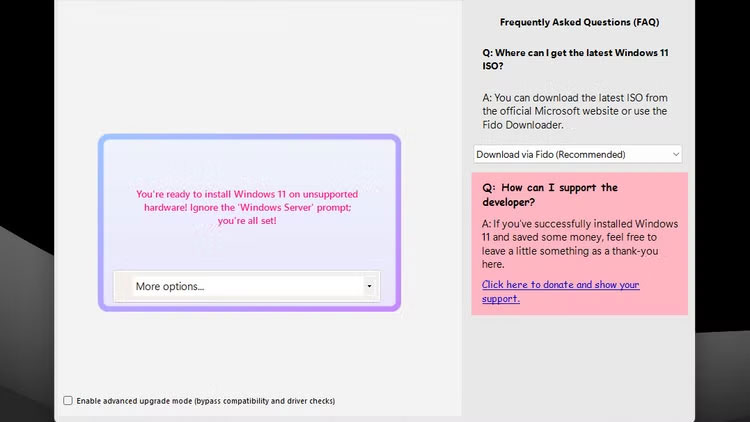Click the 'A:' prefix of the ISO download answer
The height and width of the screenshot is (422, 750).
(487, 98)
